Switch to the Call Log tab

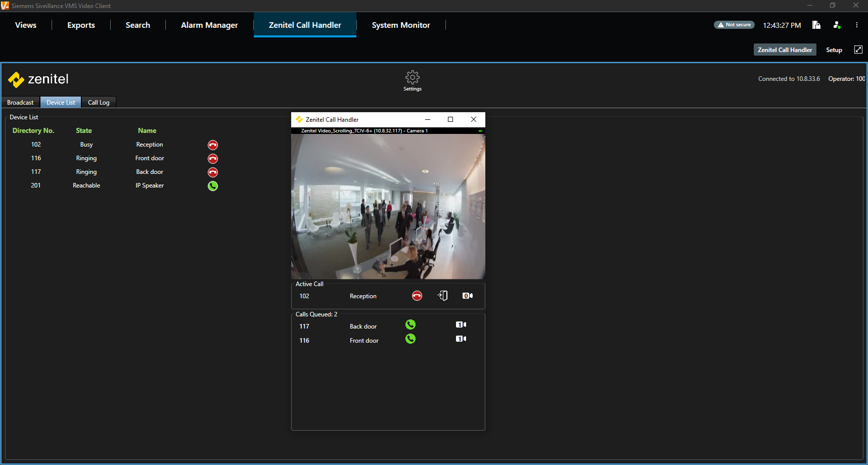point(99,103)
